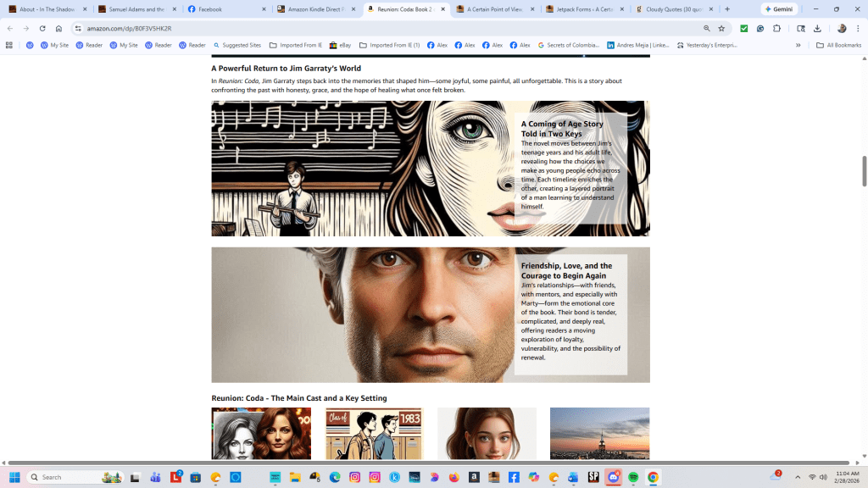Open the zoom magnifier in address bar
Image resolution: width=868 pixels, height=488 pixels.
[706, 28]
